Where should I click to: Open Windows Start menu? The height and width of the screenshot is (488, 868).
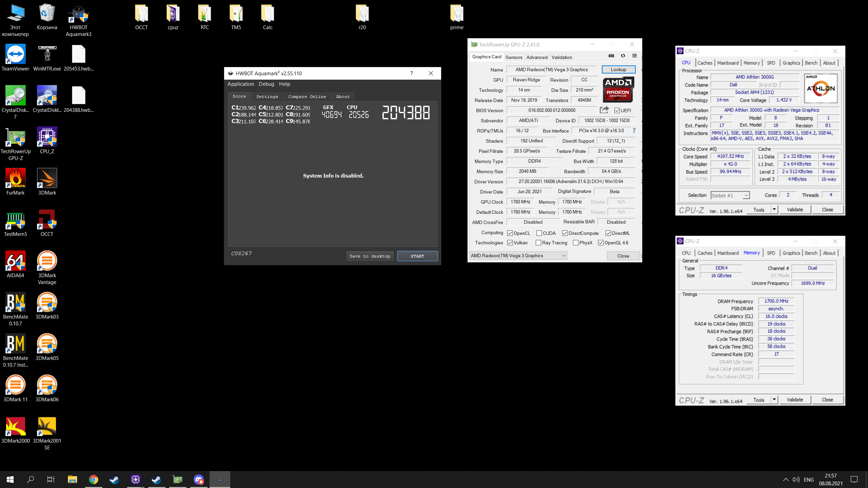[x=10, y=480]
